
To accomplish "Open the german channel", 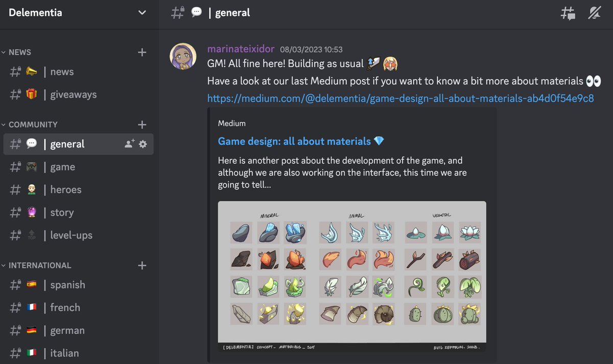I will pyautogui.click(x=78, y=330).
